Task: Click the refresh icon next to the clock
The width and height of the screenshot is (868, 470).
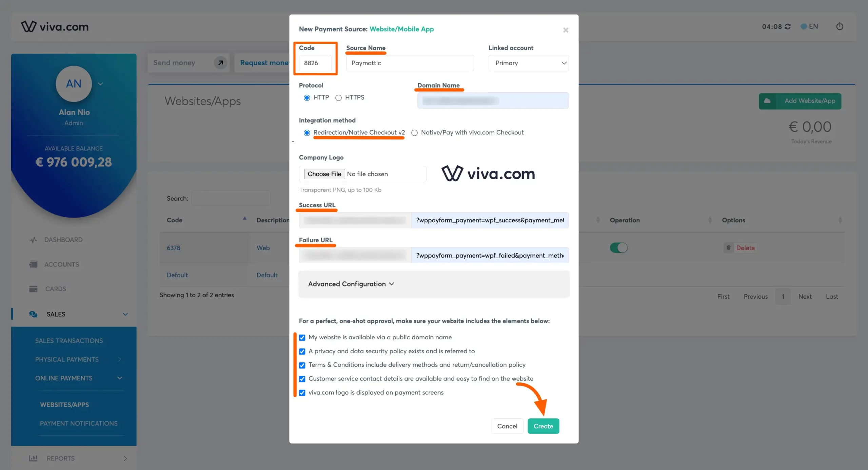Action: (x=788, y=26)
